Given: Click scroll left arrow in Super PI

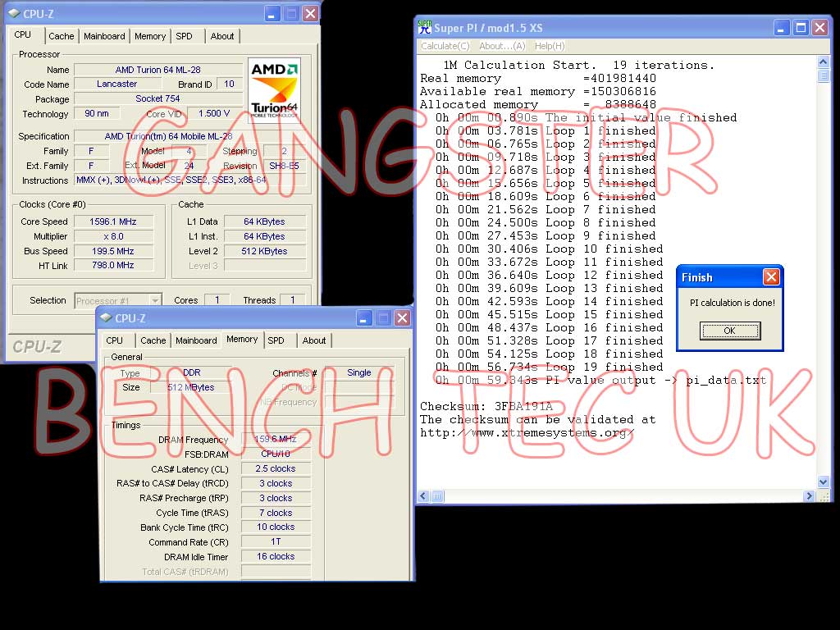Looking at the screenshot, I should (423, 496).
